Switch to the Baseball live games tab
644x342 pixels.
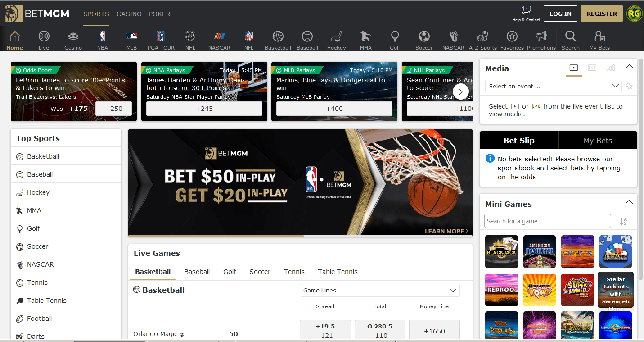(197, 272)
